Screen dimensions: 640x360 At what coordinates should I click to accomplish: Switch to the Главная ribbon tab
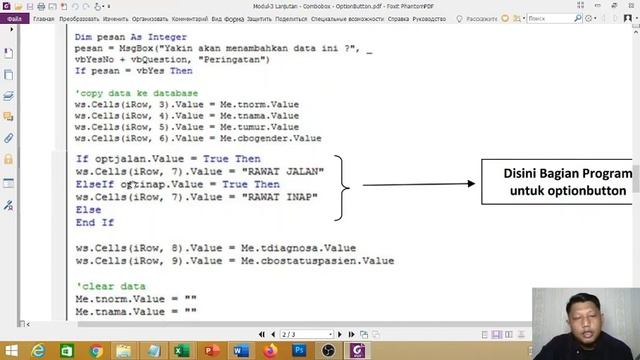[44, 19]
